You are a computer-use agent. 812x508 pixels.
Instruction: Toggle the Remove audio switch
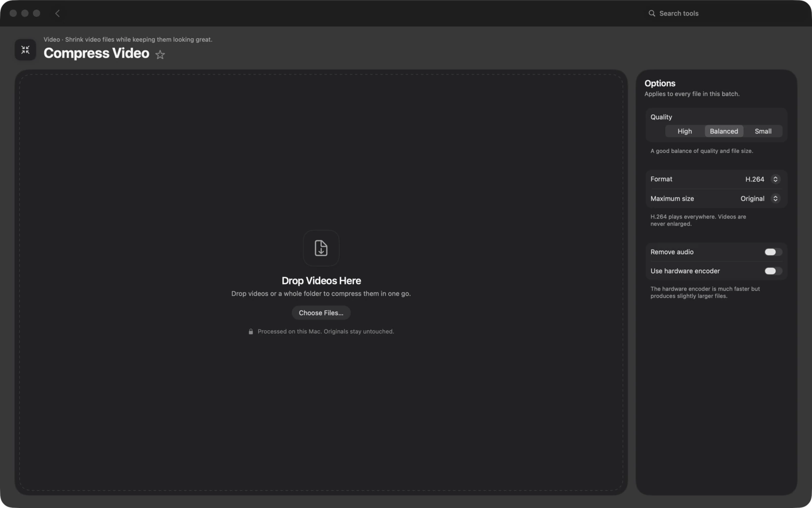tap(773, 252)
